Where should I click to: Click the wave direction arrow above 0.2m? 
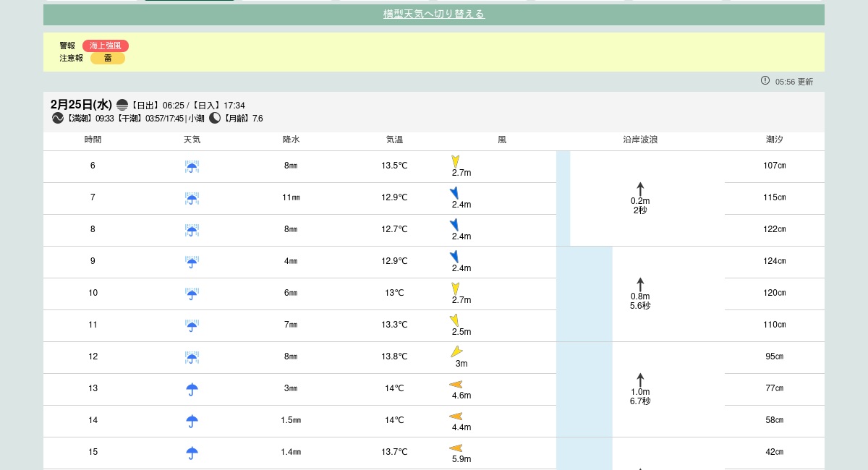(x=640, y=189)
